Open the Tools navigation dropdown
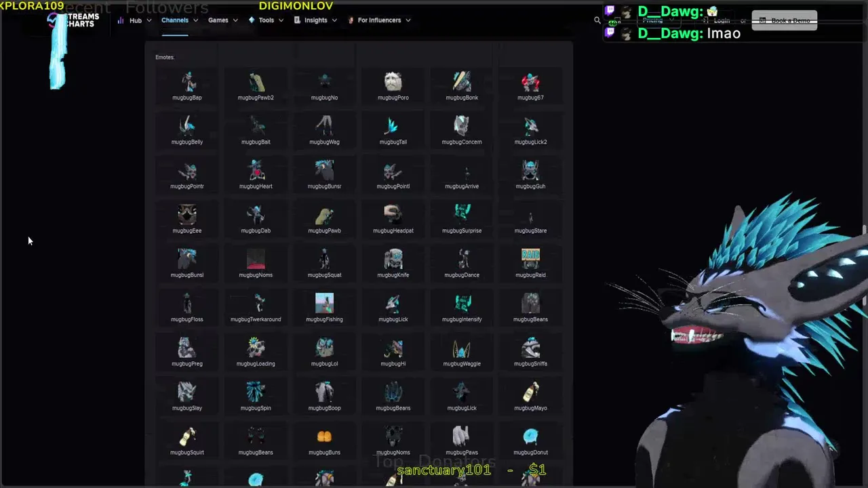The image size is (868, 488). point(266,20)
